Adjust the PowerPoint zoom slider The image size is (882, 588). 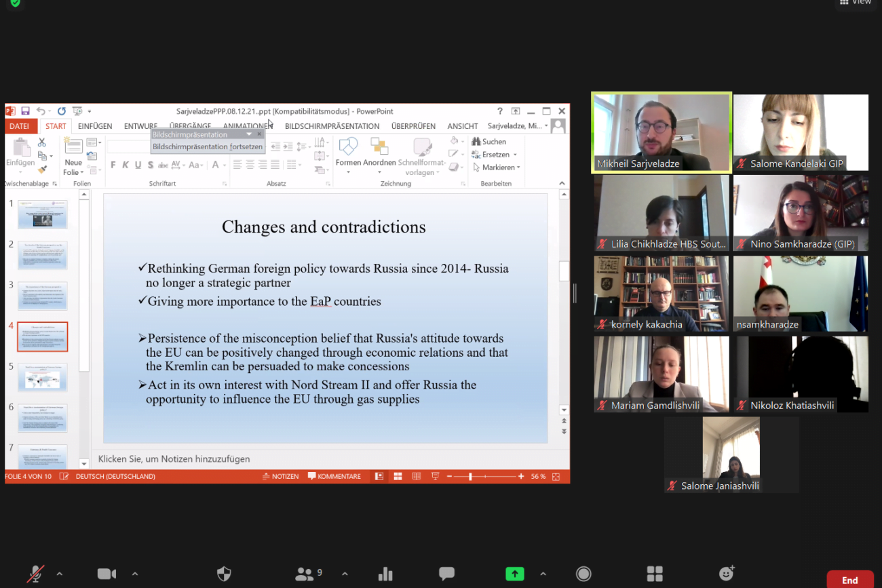(x=471, y=477)
